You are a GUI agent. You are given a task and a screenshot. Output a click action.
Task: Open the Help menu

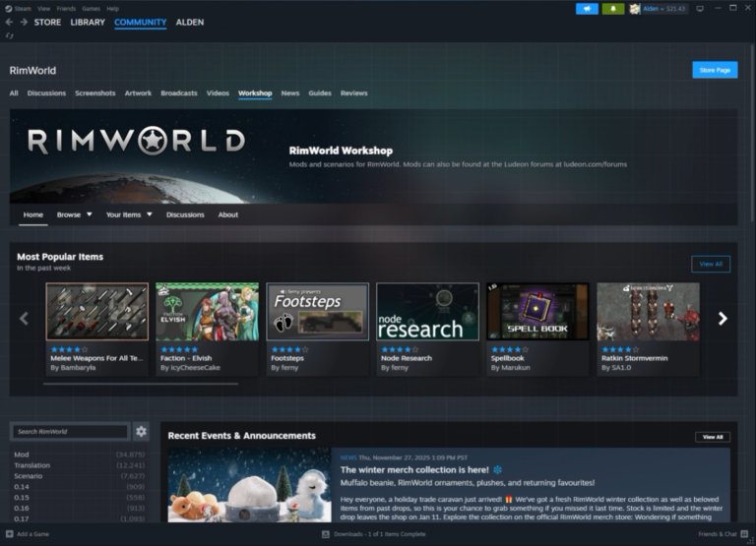113,9
